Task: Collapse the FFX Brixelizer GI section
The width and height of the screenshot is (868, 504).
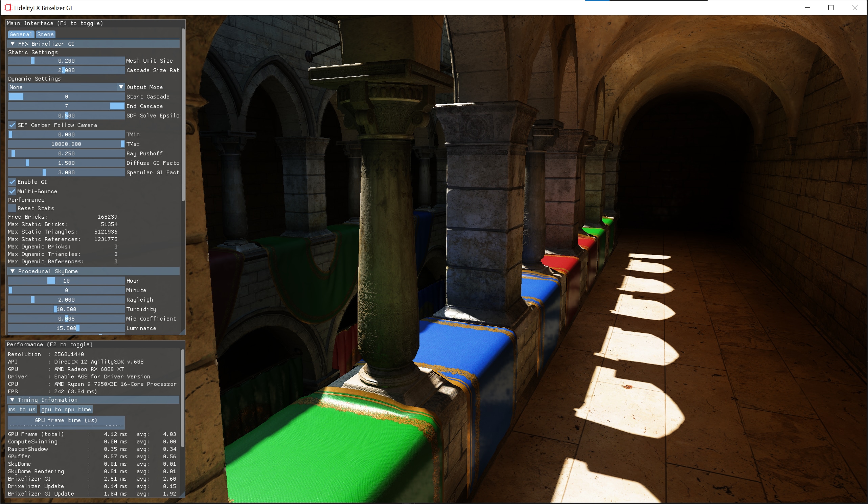Action: tap(13, 44)
